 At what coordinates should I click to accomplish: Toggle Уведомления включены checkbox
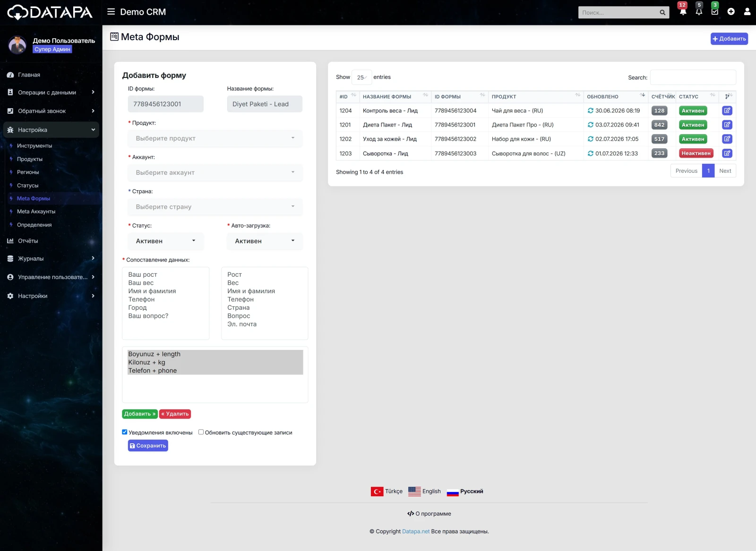(x=125, y=432)
